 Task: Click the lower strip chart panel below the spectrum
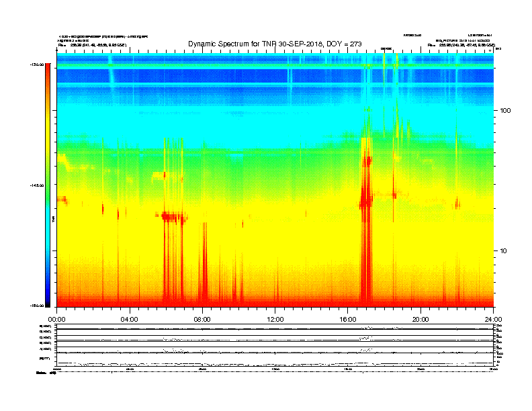(275, 345)
